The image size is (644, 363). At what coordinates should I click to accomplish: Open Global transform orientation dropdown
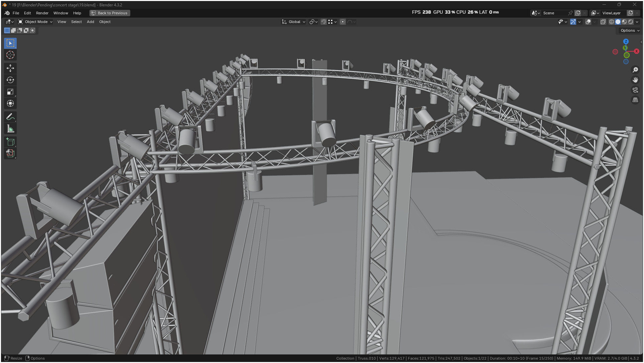point(294,22)
